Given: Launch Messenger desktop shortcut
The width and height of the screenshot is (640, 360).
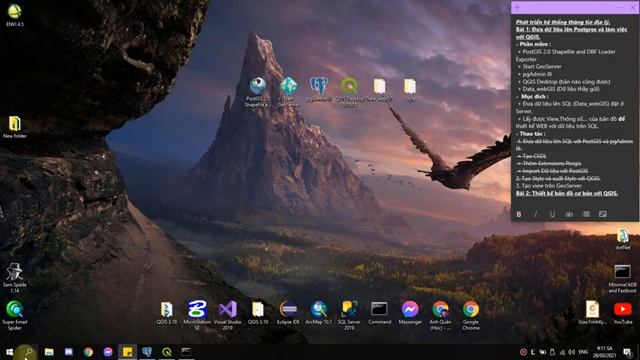Looking at the screenshot, I should (410, 313).
